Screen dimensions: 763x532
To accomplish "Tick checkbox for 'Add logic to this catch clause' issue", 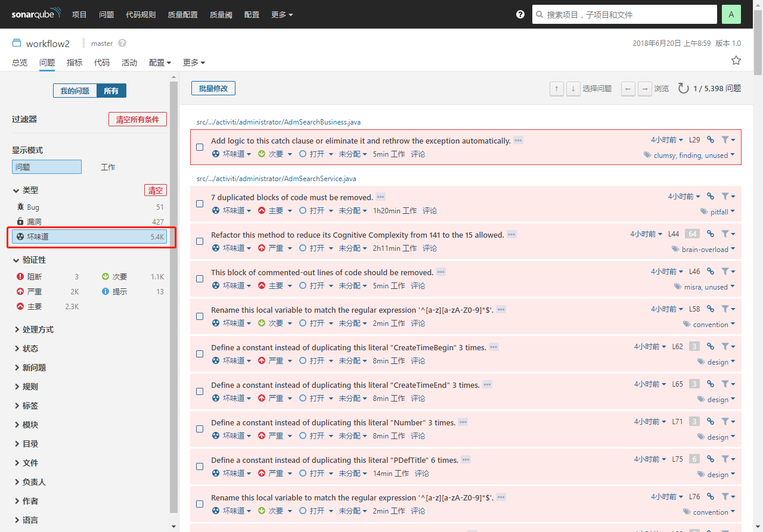I will 200,147.
